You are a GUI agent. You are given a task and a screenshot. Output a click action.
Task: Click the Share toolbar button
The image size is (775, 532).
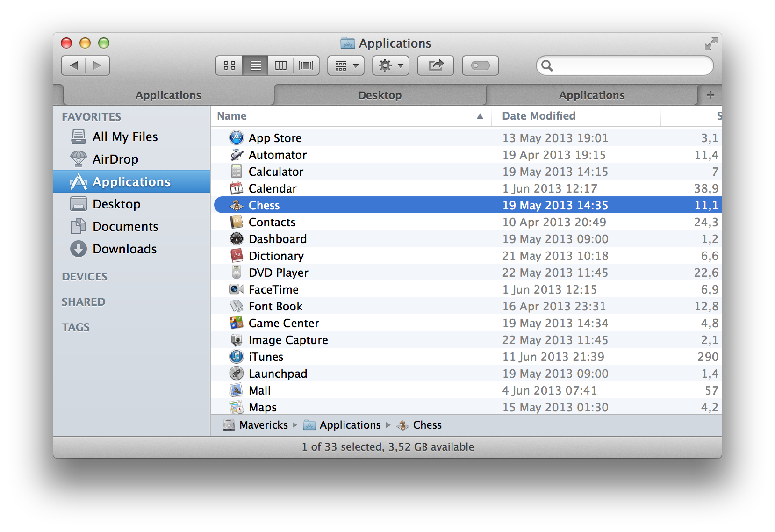point(436,65)
